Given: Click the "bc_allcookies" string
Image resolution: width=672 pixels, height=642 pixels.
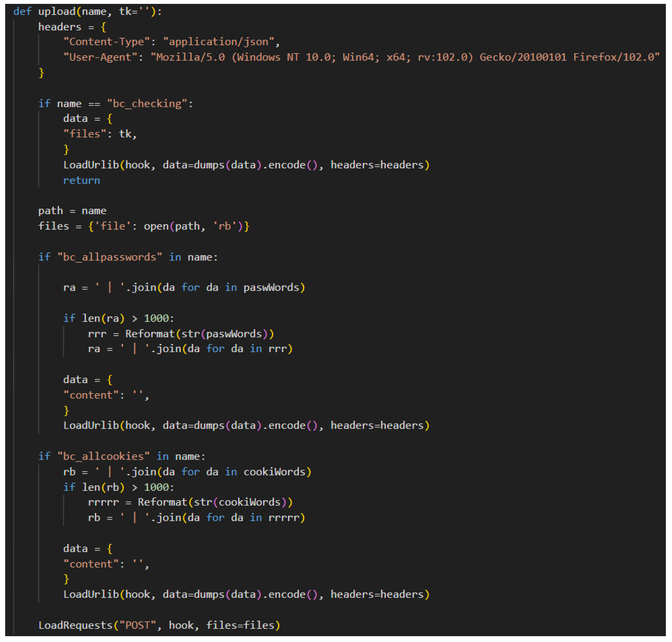Looking at the screenshot, I should pyautogui.click(x=103, y=457).
